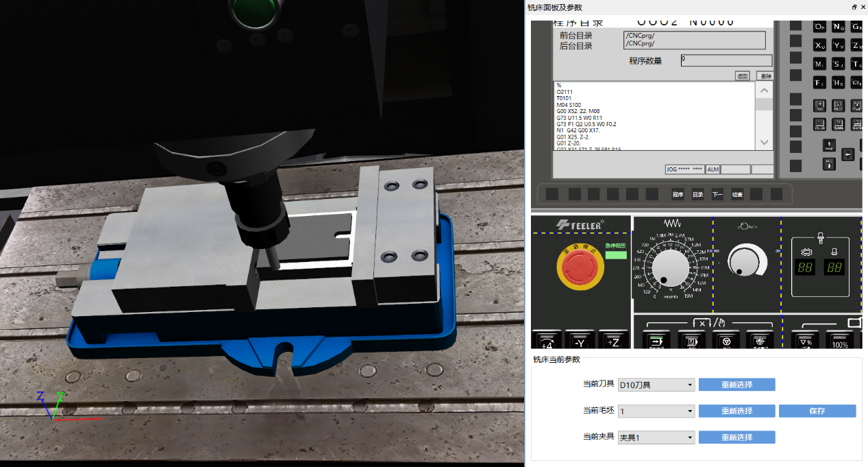
Task: Click the 删除 button above program list
Action: [766, 76]
